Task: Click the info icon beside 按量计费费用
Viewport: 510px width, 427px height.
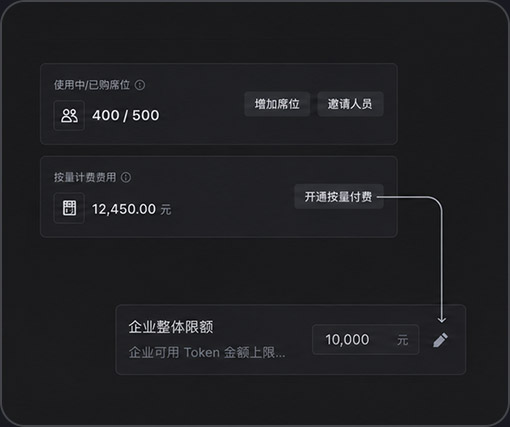Action: (126, 177)
